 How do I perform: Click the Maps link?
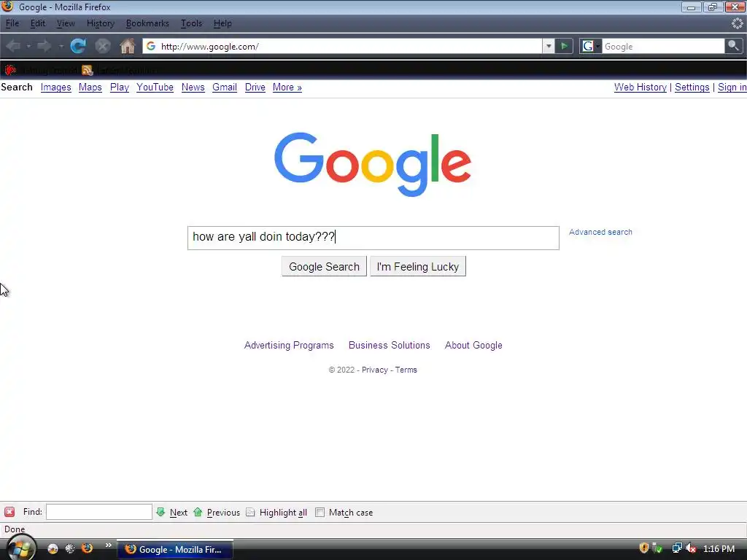pyautogui.click(x=90, y=87)
